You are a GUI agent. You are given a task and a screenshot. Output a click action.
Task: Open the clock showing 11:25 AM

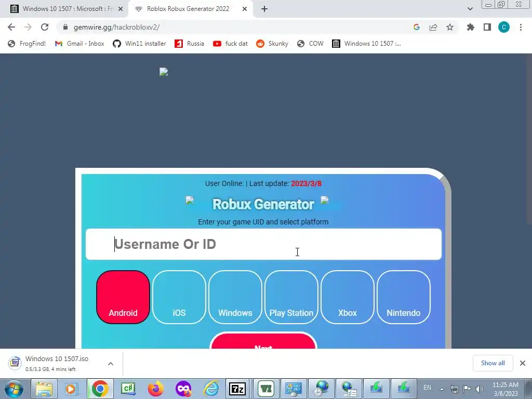[505, 389]
